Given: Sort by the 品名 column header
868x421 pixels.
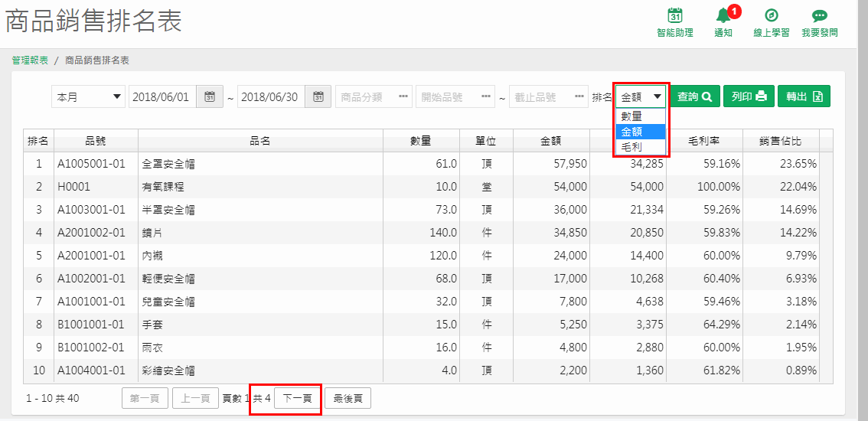Looking at the screenshot, I should [x=261, y=141].
